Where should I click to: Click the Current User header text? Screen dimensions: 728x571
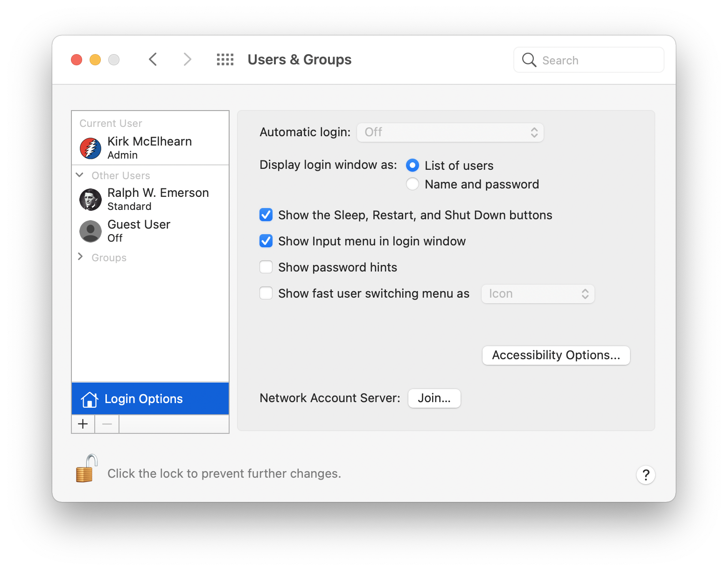[x=111, y=123]
